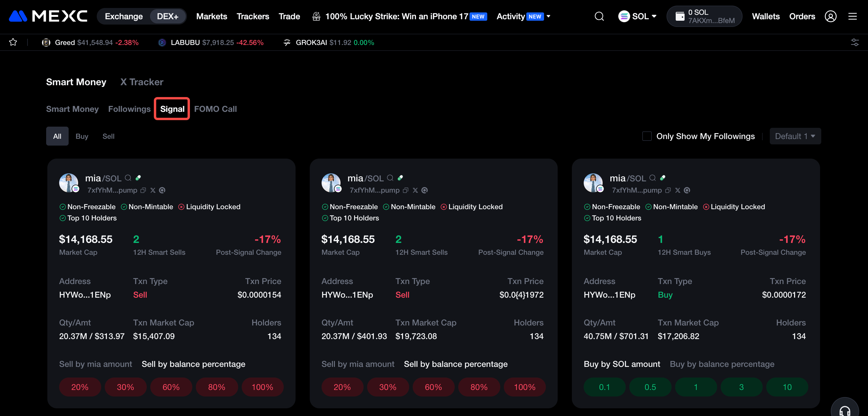Open ticker filter settings sliders icon
Screen dimensions: 868x416
point(854,42)
